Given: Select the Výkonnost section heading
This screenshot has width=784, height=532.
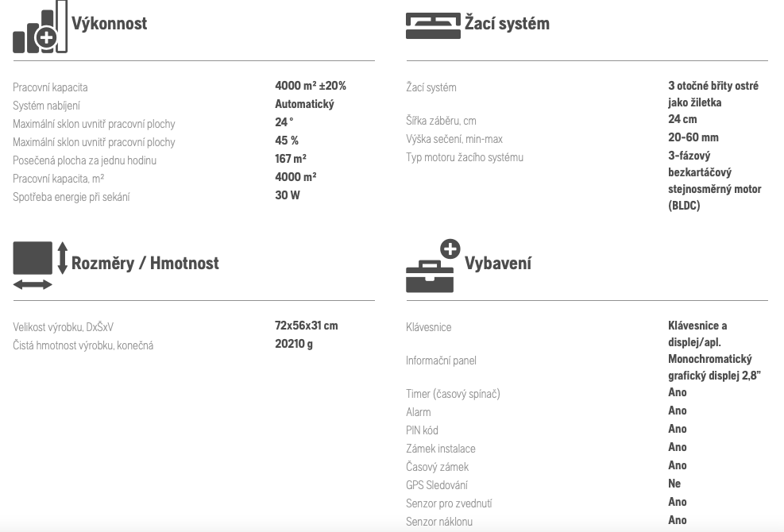Looking at the screenshot, I should pyautogui.click(x=109, y=24).
